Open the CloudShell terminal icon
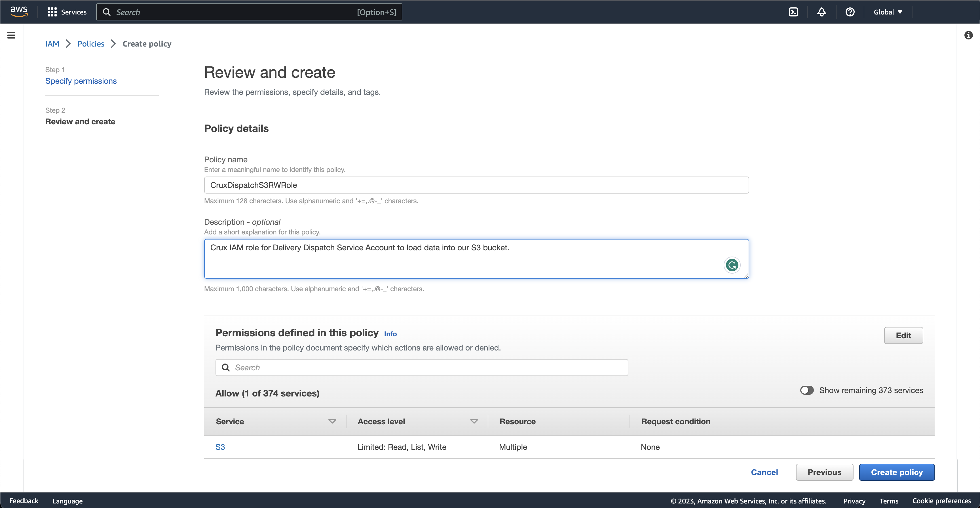The image size is (980, 508). click(x=793, y=12)
